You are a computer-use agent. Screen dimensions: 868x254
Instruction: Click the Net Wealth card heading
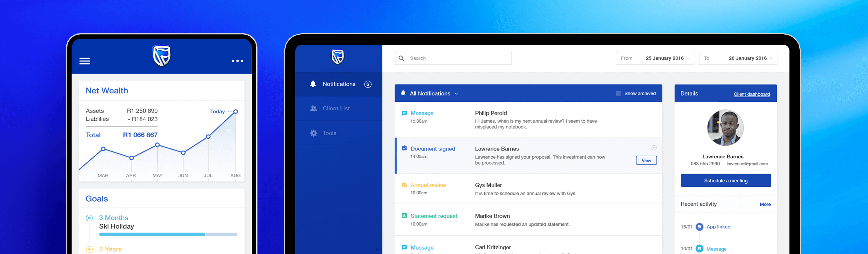(107, 91)
